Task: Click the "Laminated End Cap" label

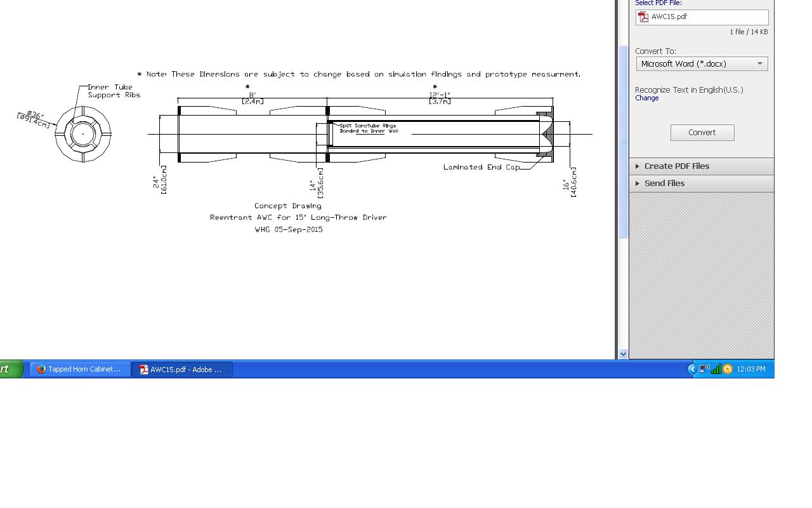Action: tap(481, 167)
